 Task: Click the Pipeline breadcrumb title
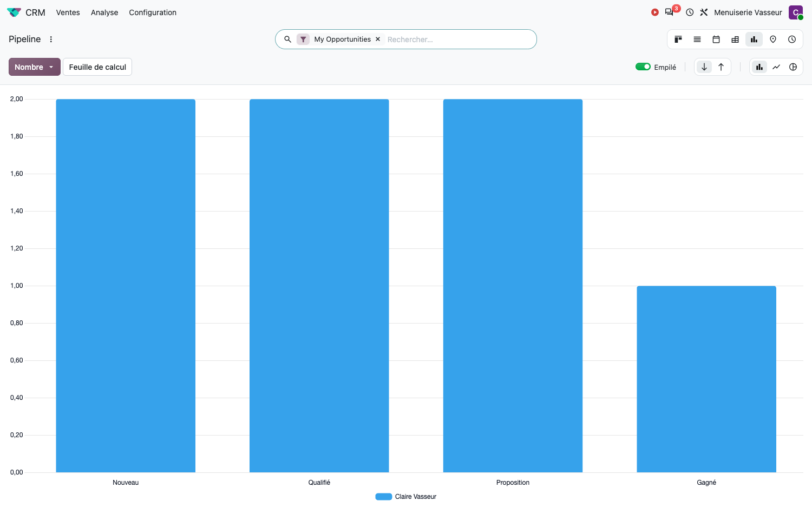[x=25, y=39]
